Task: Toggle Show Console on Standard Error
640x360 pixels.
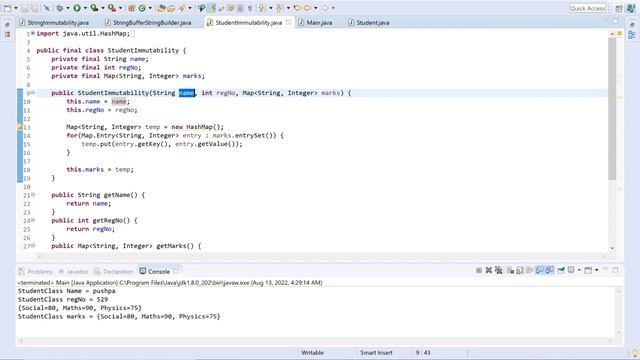Action: (550, 270)
